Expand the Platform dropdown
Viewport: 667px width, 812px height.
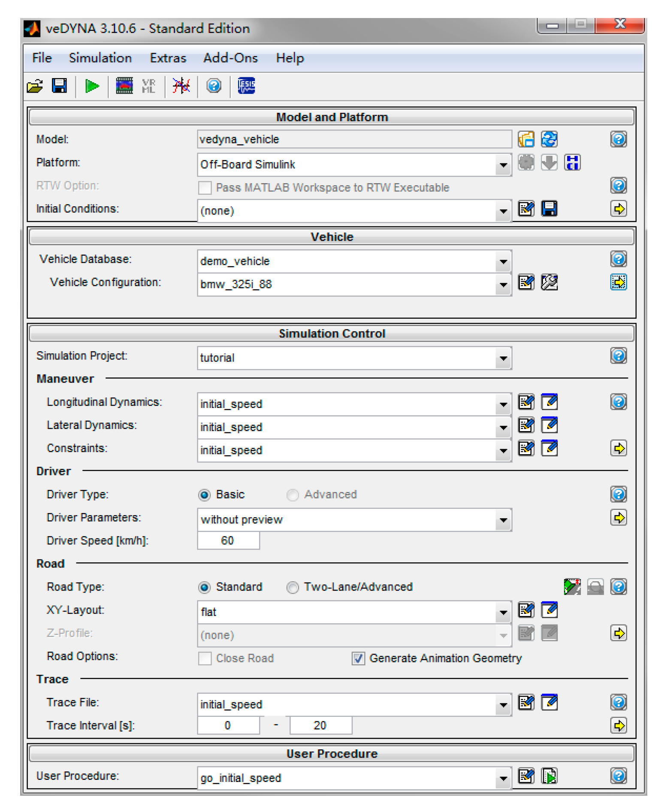pyautogui.click(x=503, y=165)
